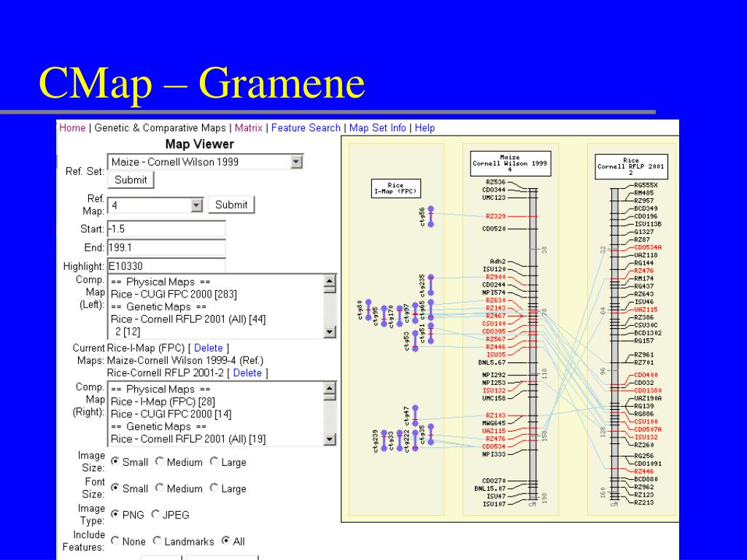The height and width of the screenshot is (560, 747).
Task: Click the Maize Cornell Wilson 1999 map title box
Action: coord(510,163)
